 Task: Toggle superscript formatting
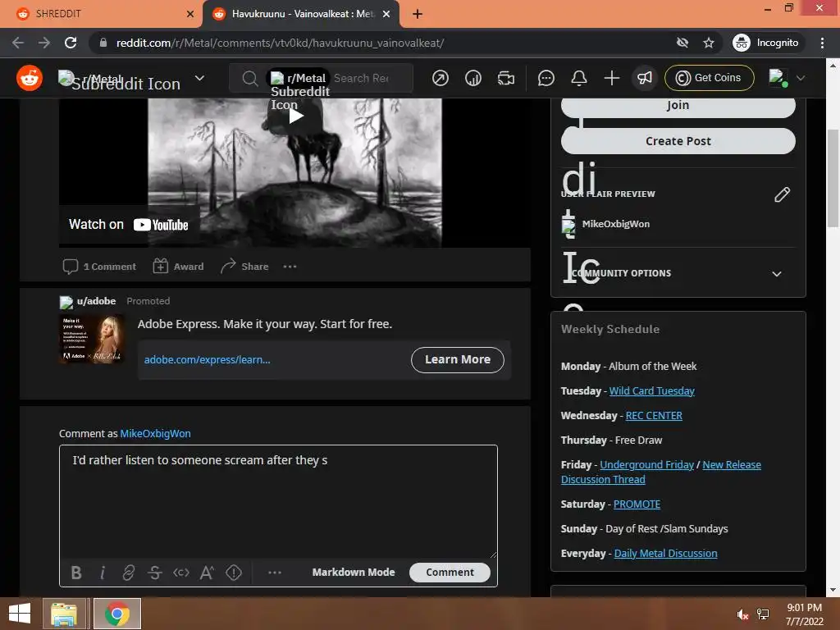tap(207, 573)
